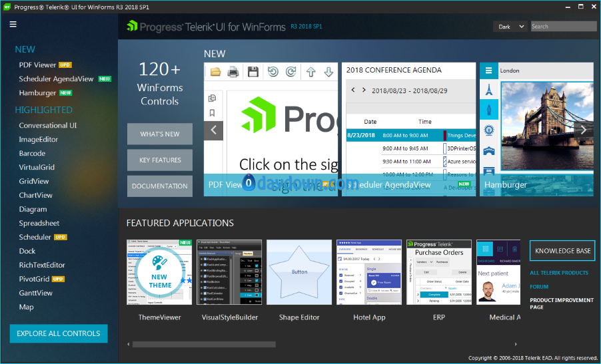
Task: Open Medical App thumbnail
Action: (x=498, y=272)
